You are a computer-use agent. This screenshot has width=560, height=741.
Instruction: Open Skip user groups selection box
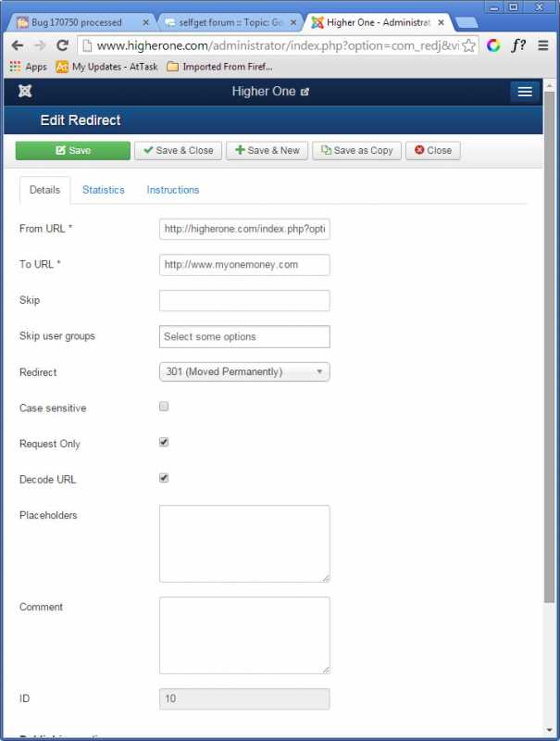(x=244, y=336)
